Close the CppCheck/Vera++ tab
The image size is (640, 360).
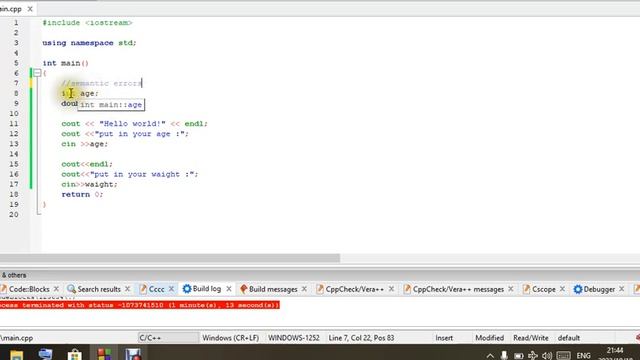(x=391, y=289)
